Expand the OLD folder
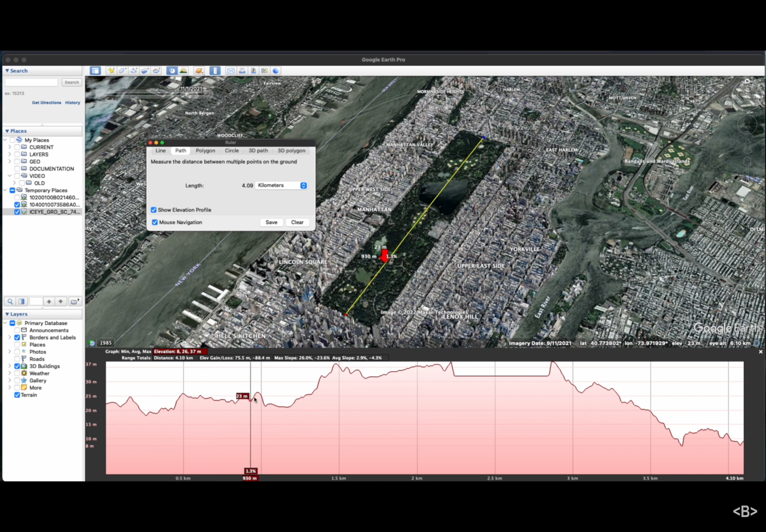The width and height of the screenshot is (766, 532). pyautogui.click(x=14, y=183)
